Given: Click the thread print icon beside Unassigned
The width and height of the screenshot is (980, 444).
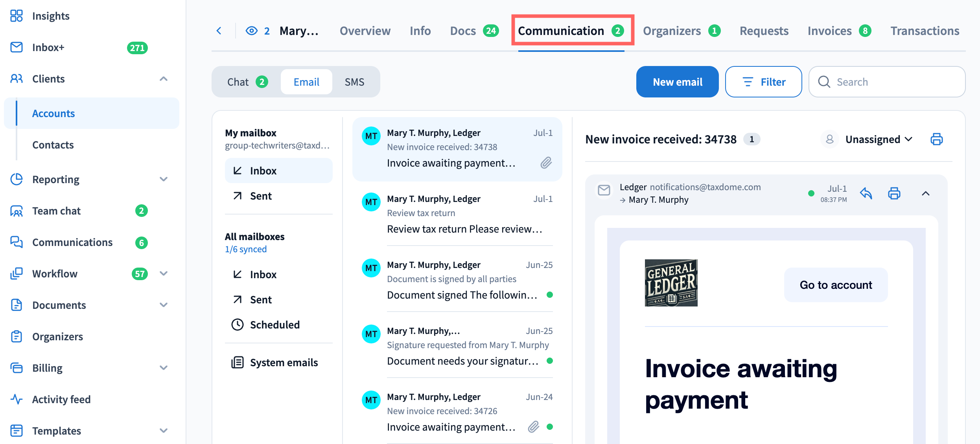Looking at the screenshot, I should click(x=937, y=139).
